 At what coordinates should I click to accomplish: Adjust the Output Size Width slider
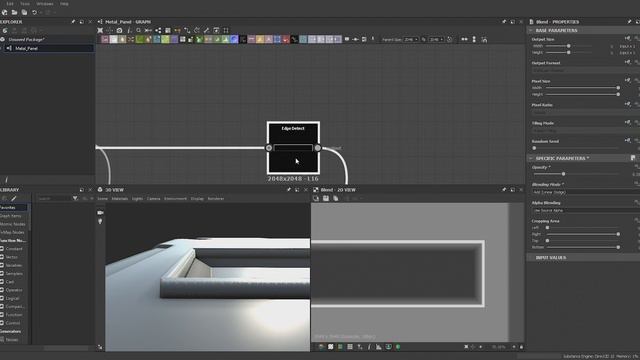(x=569, y=46)
